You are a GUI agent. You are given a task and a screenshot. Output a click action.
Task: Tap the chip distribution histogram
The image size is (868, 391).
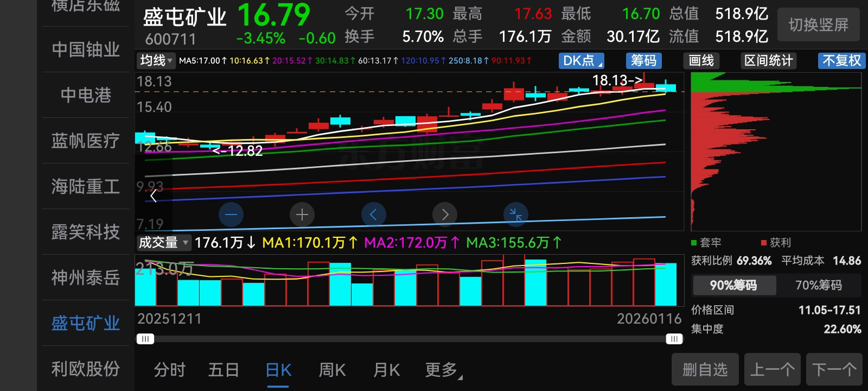776,152
